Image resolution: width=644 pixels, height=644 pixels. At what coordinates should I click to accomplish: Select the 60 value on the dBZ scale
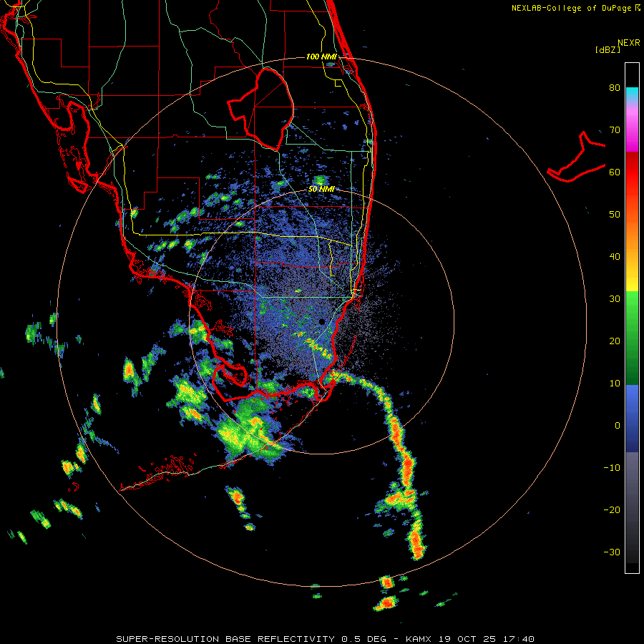pos(615,172)
